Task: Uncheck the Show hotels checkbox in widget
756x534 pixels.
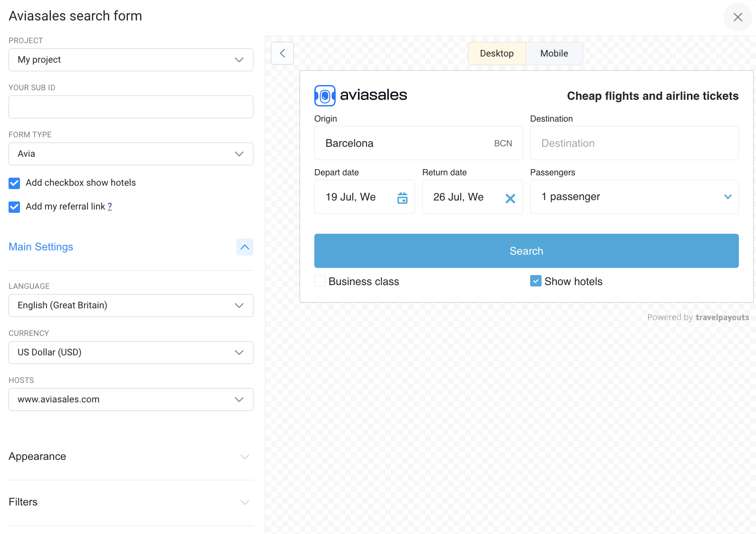Action: (536, 281)
